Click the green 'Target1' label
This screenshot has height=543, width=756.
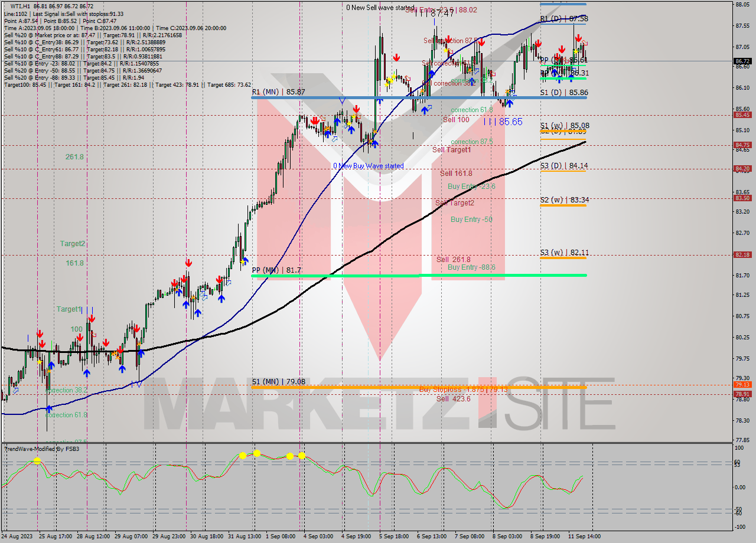(69, 309)
